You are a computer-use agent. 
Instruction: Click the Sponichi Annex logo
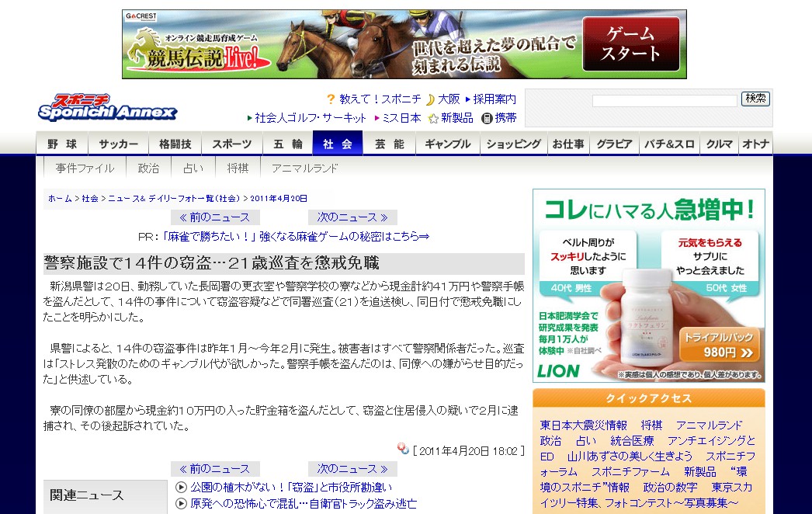coord(108,107)
